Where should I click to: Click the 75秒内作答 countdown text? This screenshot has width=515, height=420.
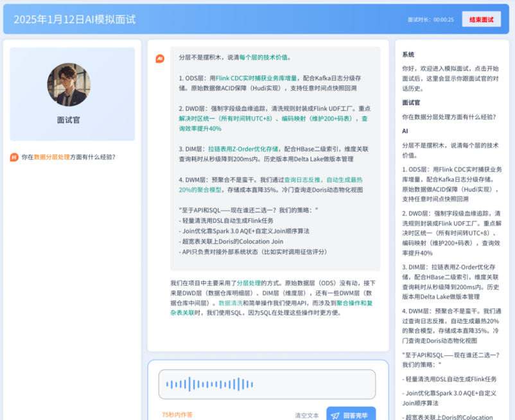(177, 415)
